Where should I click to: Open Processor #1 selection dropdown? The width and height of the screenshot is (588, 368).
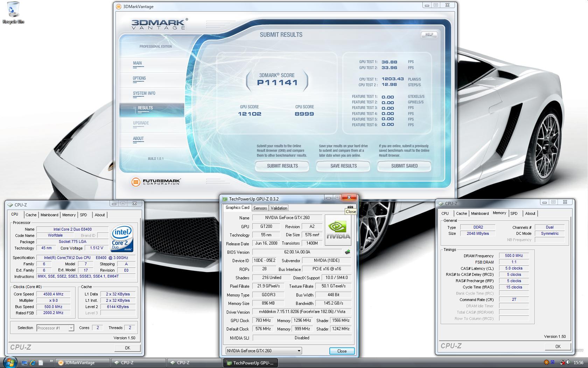coord(55,328)
